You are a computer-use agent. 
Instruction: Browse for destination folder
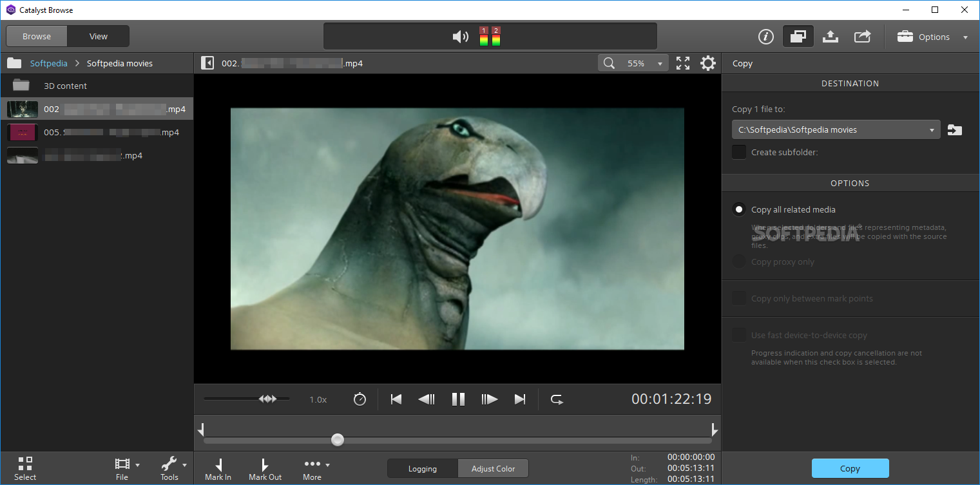(955, 130)
